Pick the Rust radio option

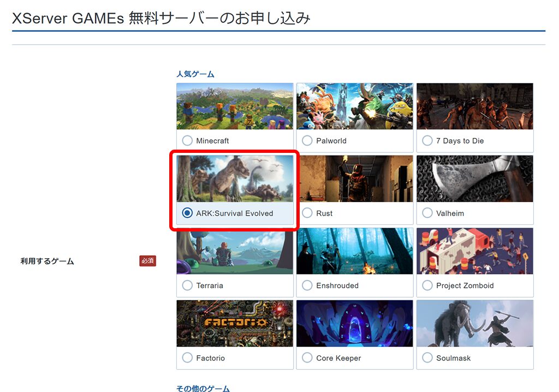(307, 213)
